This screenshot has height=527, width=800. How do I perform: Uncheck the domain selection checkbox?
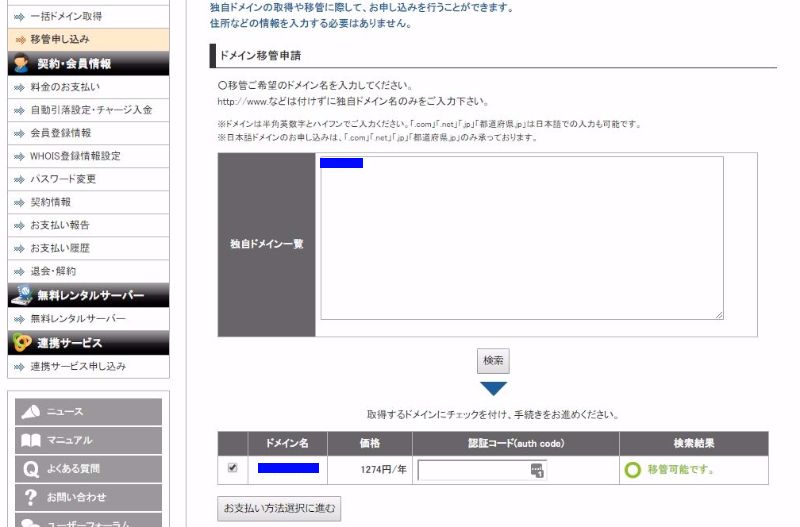click(x=233, y=468)
